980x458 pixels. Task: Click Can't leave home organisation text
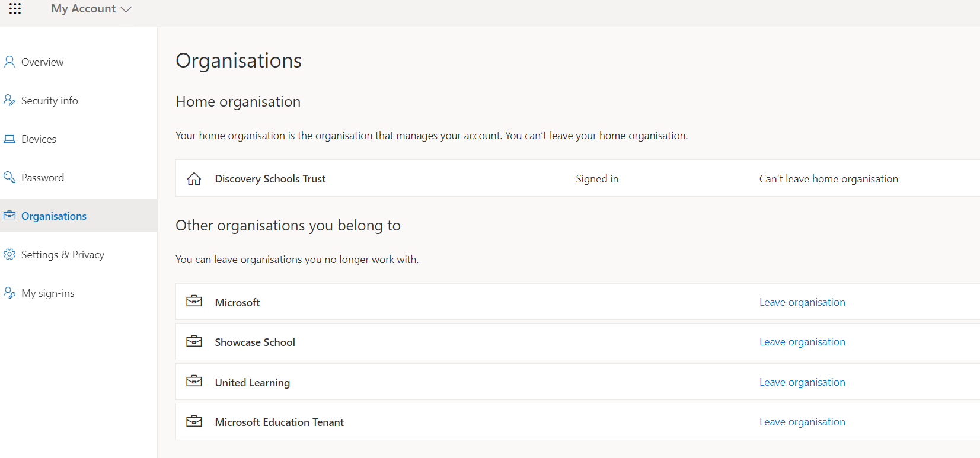[x=829, y=179]
